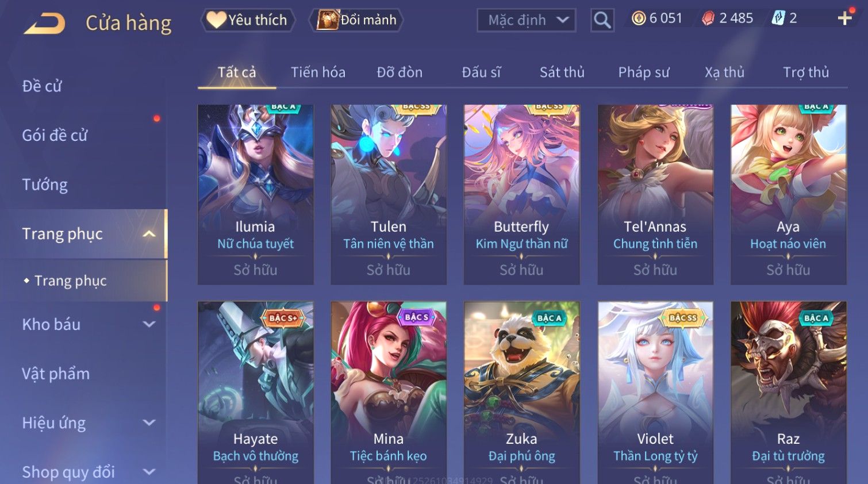Image resolution: width=868 pixels, height=484 pixels.
Task: Click the red gem balance 2 485
Action: point(728,18)
